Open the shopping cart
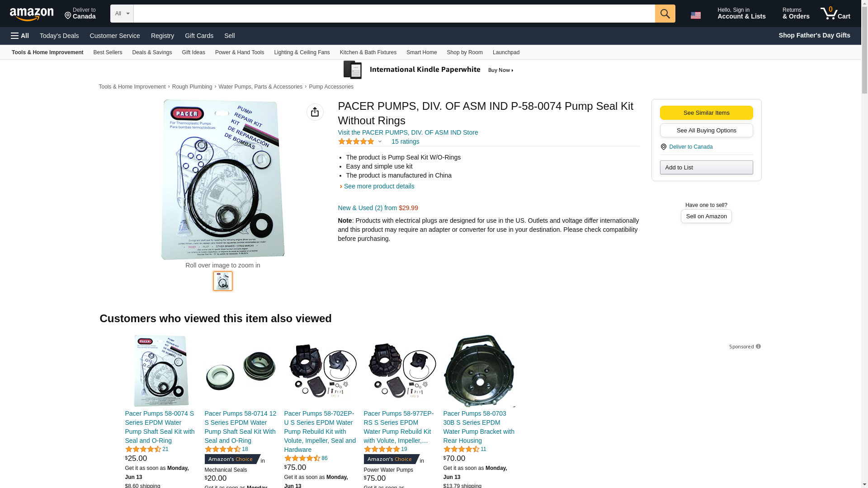This screenshot has width=868, height=488. 835,14
